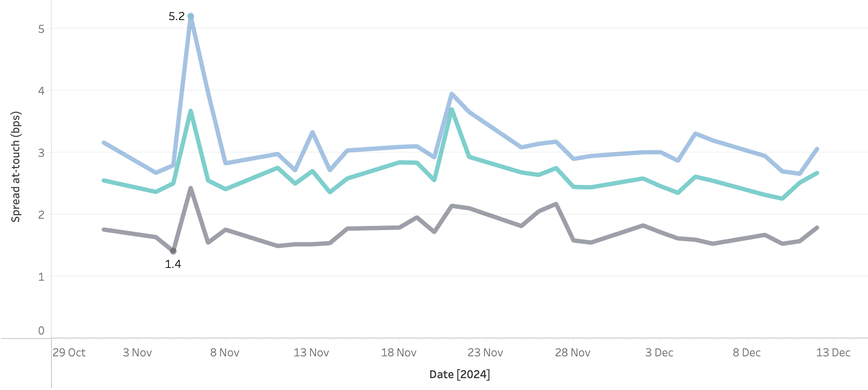Click the blue line's leftmost starting point
Screen dimensions: 868x390
pos(104,143)
